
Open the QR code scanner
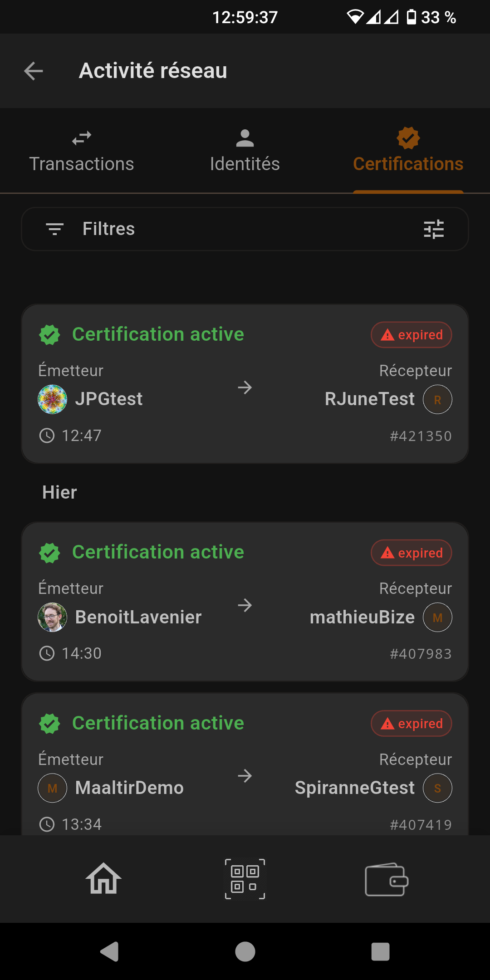pos(245,879)
